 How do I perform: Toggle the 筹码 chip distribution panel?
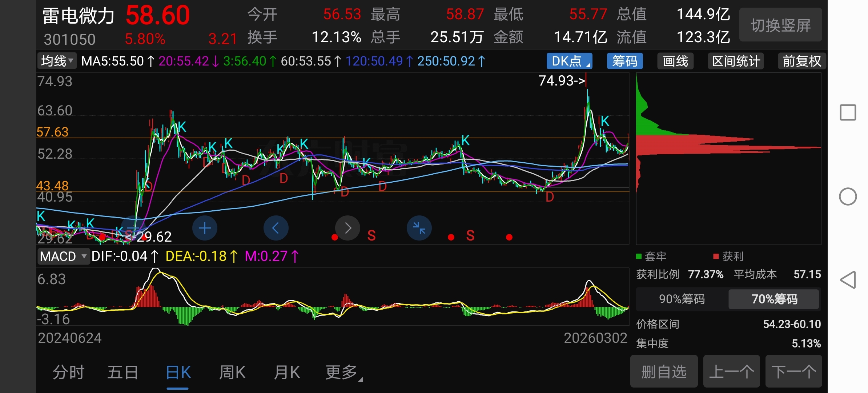click(x=624, y=61)
